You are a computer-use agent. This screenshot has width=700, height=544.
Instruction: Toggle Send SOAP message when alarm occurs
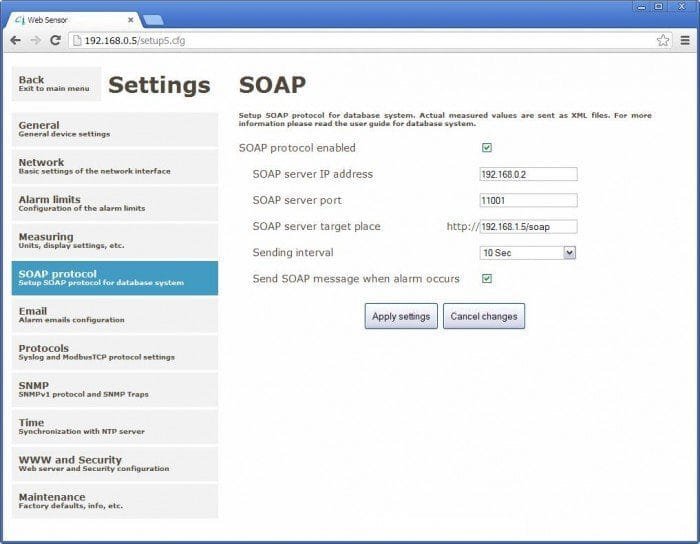487,279
